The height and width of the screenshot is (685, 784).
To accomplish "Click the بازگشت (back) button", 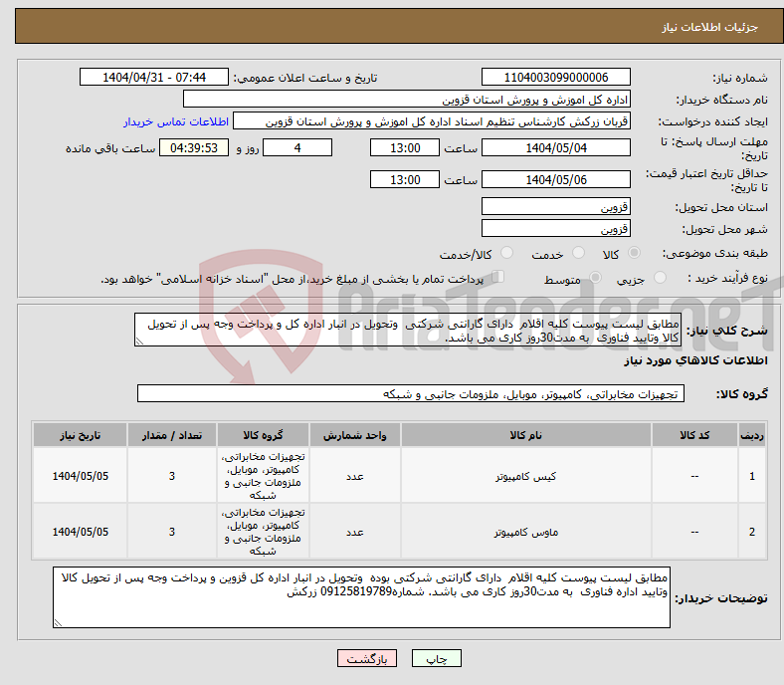I will [x=366, y=658].
